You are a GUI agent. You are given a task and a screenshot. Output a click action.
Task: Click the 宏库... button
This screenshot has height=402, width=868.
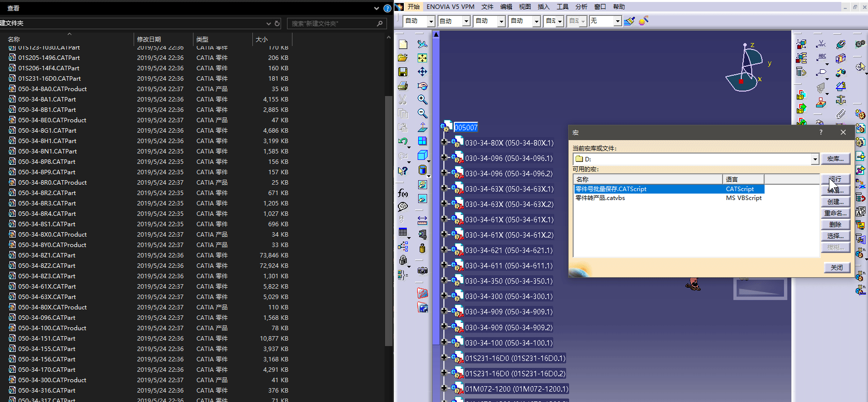(835, 159)
